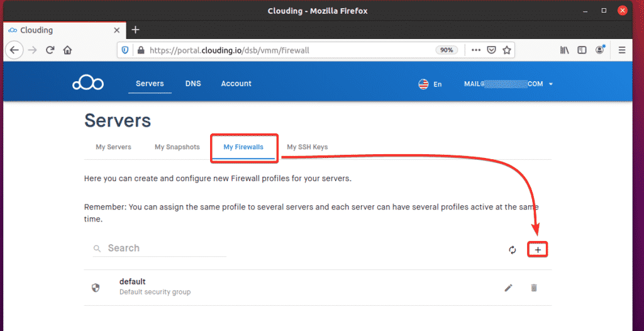Delete the default firewall profile
Image resolution: width=644 pixels, height=331 pixels.
click(534, 288)
